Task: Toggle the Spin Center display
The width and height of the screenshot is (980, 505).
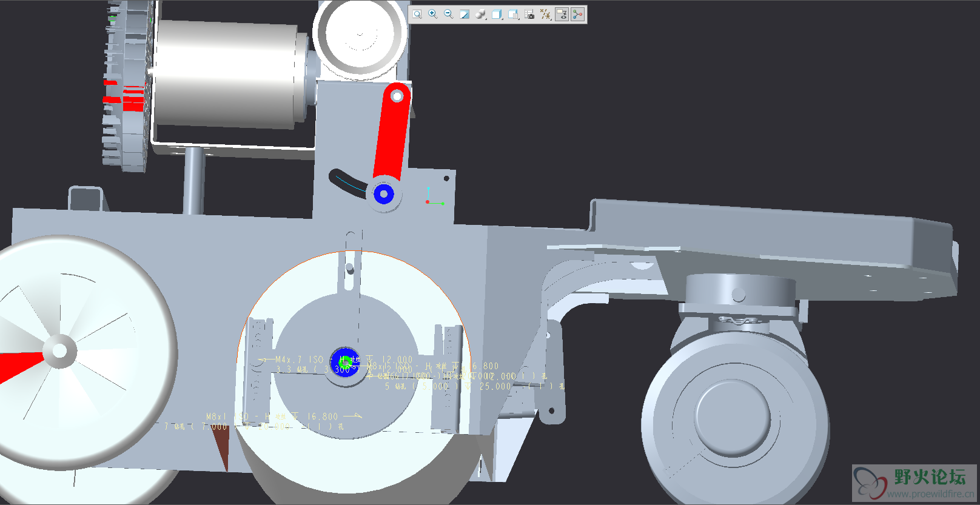Action: [578, 15]
